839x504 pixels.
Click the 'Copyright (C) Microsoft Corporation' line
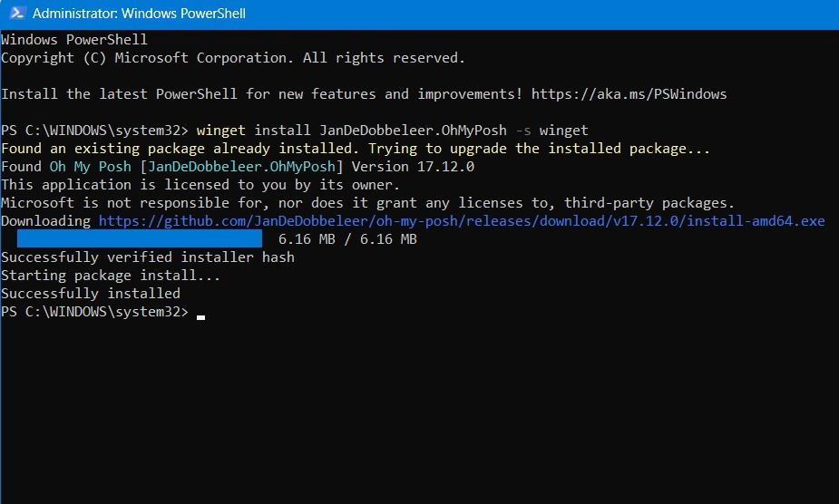(233, 58)
